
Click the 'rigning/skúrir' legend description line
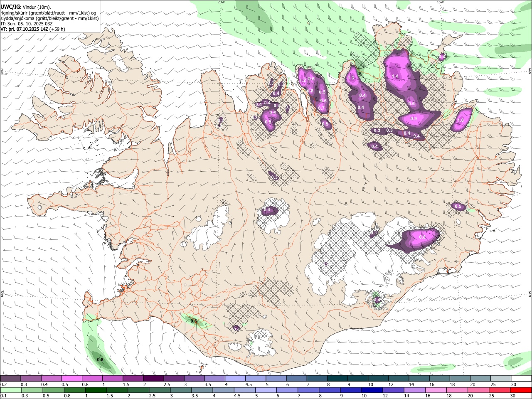coord(48,12)
